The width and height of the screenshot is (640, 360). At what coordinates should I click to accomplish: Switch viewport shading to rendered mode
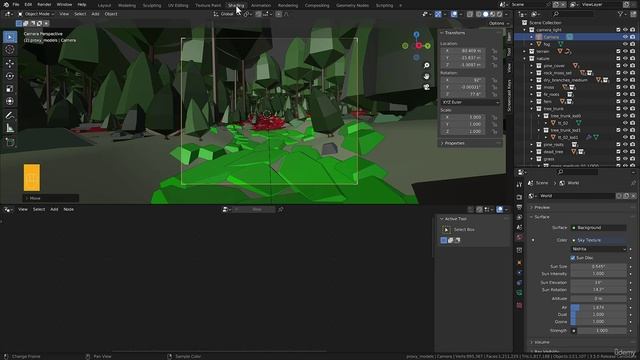point(500,14)
